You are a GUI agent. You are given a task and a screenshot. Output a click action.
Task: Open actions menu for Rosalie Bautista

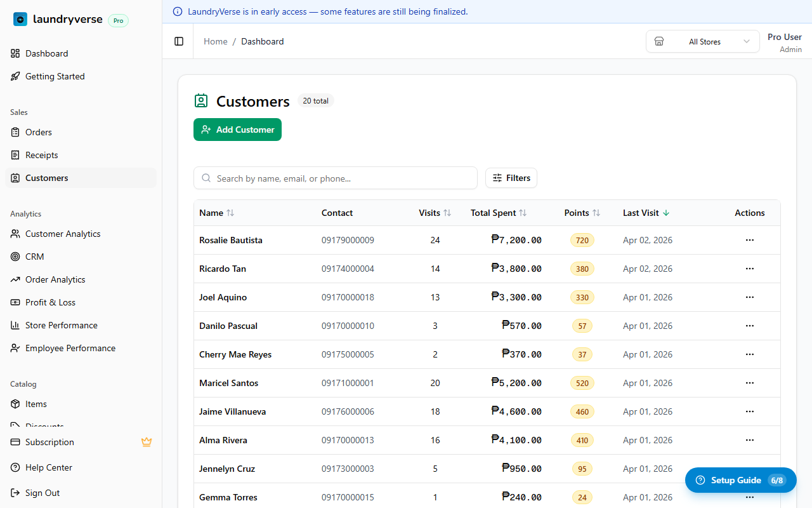[749, 240]
